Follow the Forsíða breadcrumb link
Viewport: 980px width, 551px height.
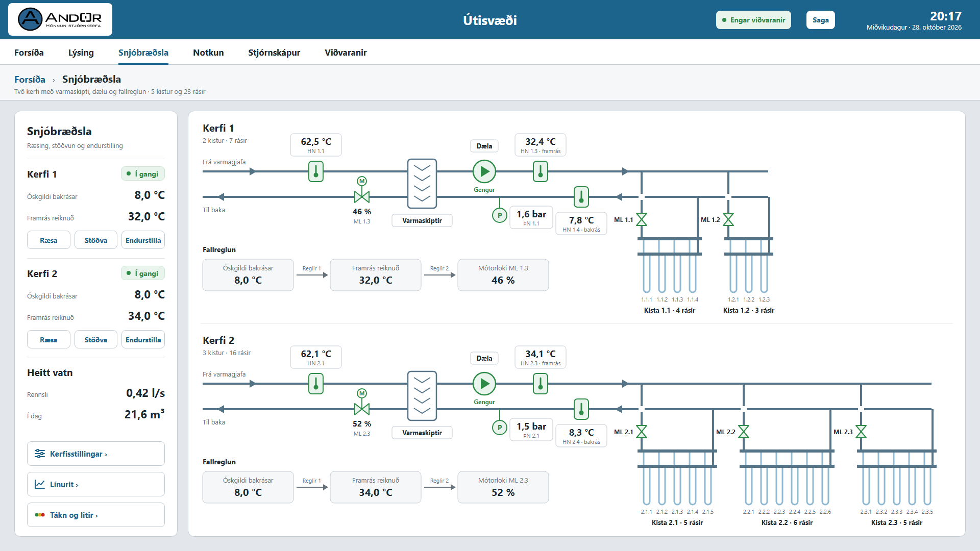30,80
